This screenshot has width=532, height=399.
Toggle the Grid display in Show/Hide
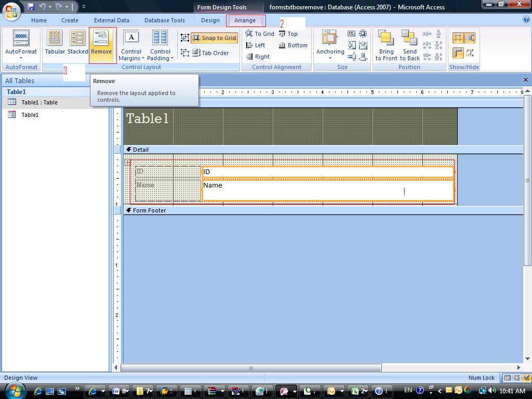click(x=458, y=37)
